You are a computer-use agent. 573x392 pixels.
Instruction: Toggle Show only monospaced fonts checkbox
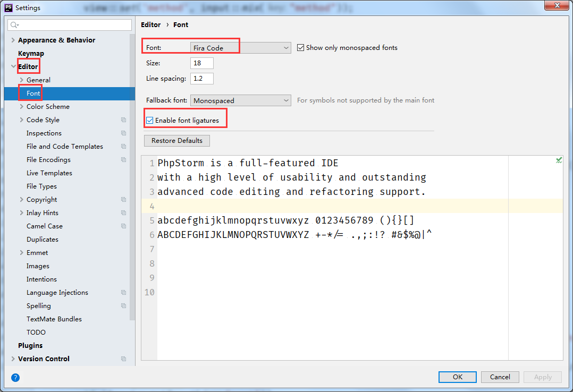pyautogui.click(x=300, y=47)
